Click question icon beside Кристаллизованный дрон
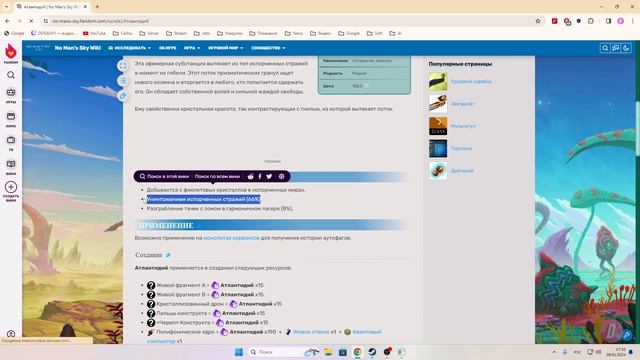This screenshot has height=360, width=640. [x=151, y=304]
